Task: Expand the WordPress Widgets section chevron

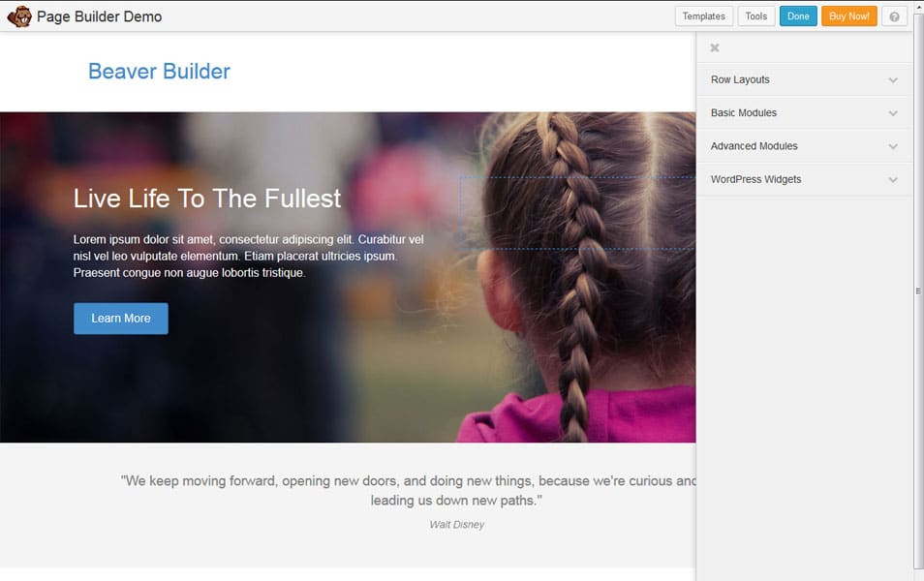Action: click(893, 179)
